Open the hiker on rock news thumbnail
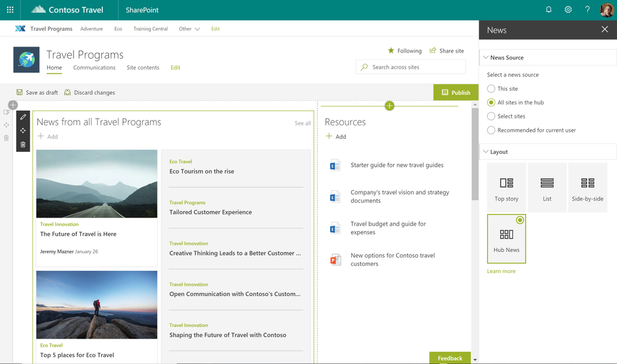The image size is (617, 364). tap(97, 305)
